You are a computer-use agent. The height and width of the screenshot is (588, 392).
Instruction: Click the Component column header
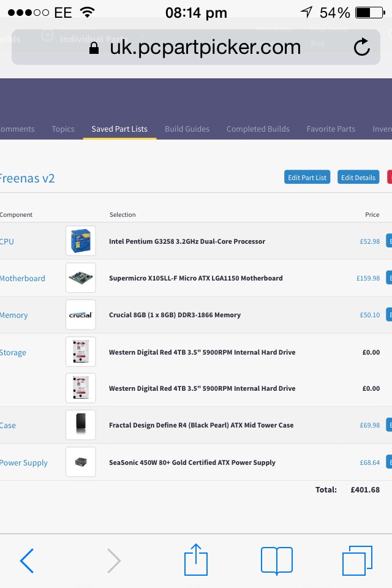[16, 215]
